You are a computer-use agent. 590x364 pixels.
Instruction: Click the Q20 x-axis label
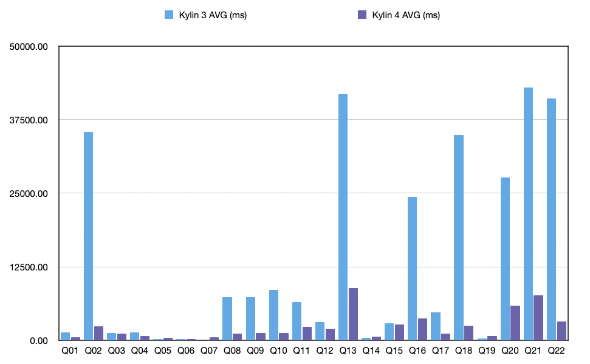tap(510, 351)
